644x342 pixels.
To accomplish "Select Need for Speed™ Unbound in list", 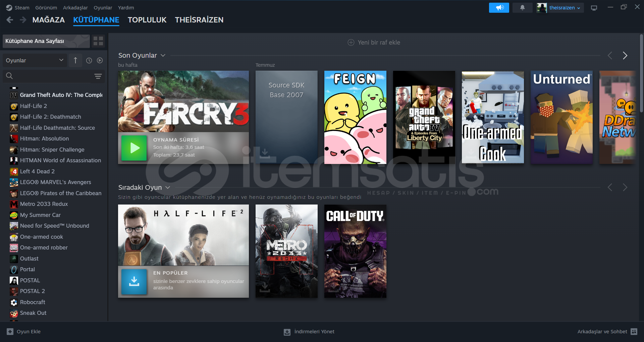I will click(55, 226).
